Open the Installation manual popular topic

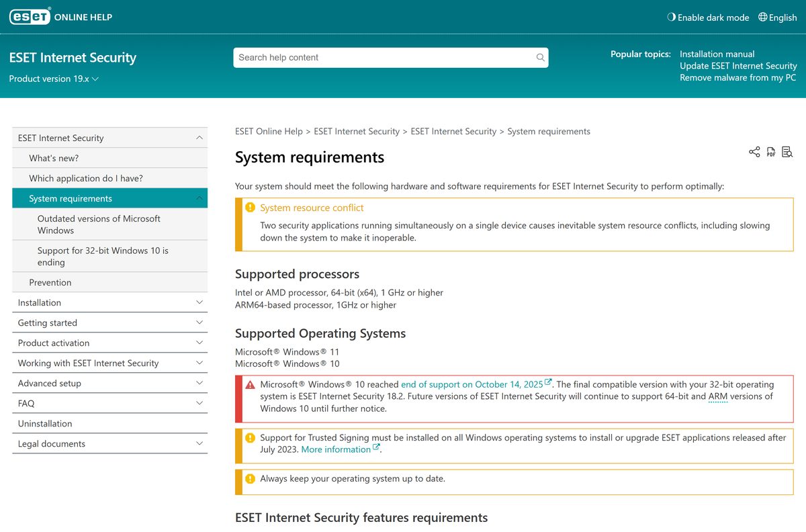click(717, 54)
